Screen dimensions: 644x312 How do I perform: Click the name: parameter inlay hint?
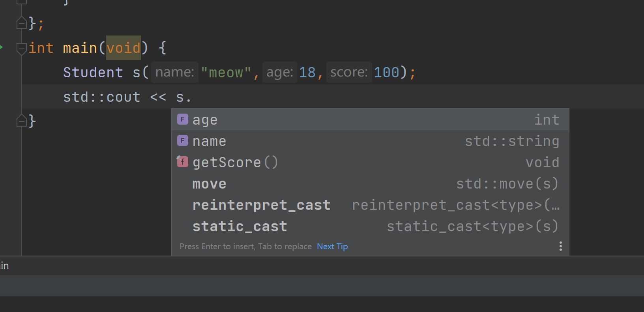[174, 72]
